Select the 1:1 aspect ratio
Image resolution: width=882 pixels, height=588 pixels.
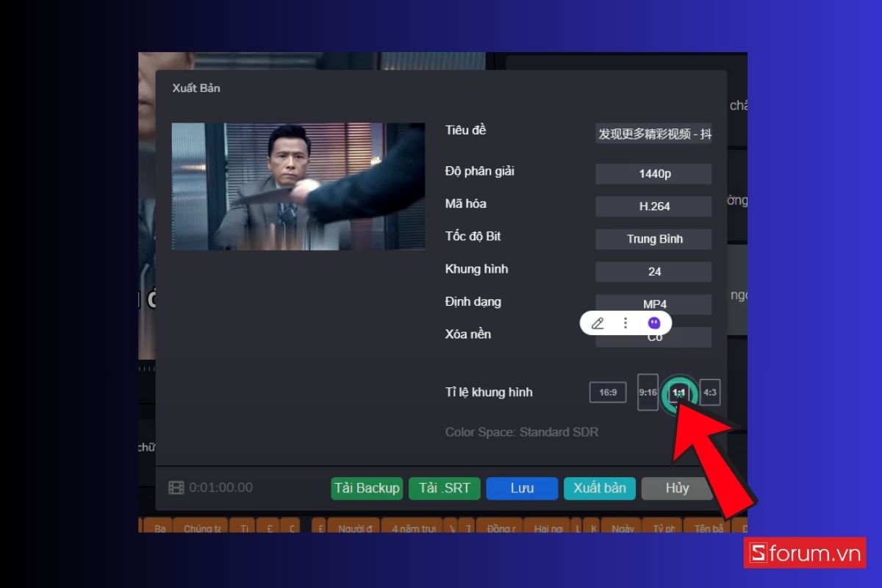tap(678, 393)
